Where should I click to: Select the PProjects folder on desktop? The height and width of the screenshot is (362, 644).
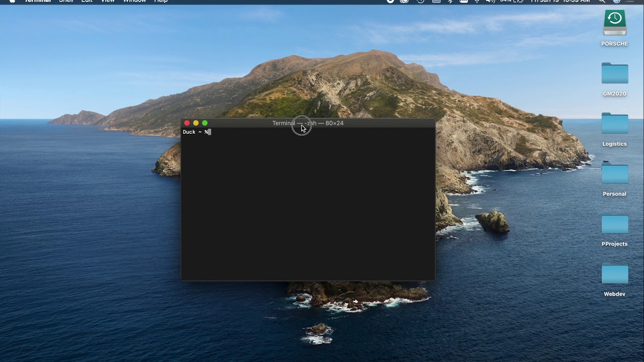click(615, 224)
